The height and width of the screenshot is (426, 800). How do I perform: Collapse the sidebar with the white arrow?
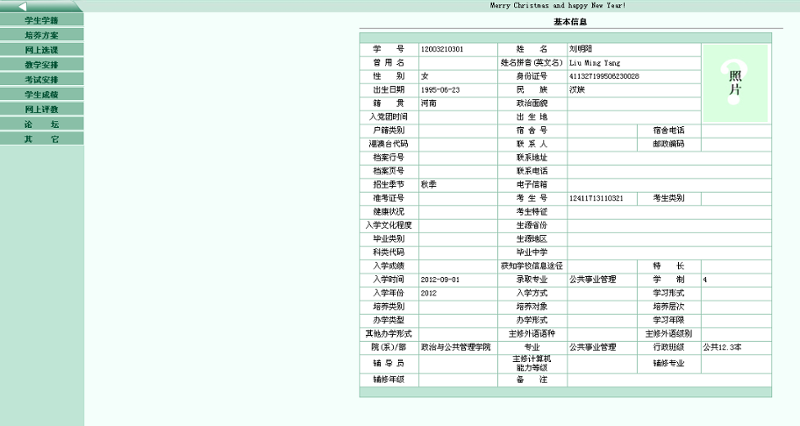(x=22, y=7)
